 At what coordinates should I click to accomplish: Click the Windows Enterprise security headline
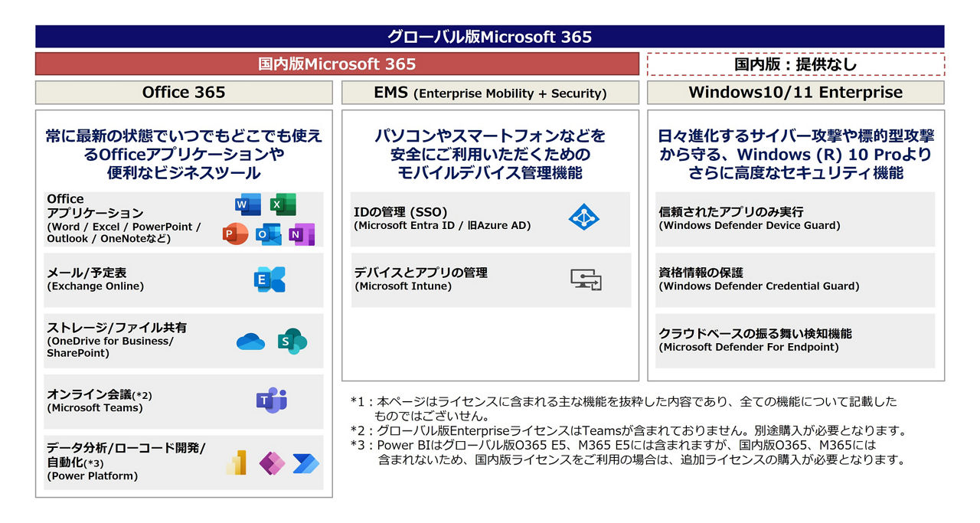(796, 155)
